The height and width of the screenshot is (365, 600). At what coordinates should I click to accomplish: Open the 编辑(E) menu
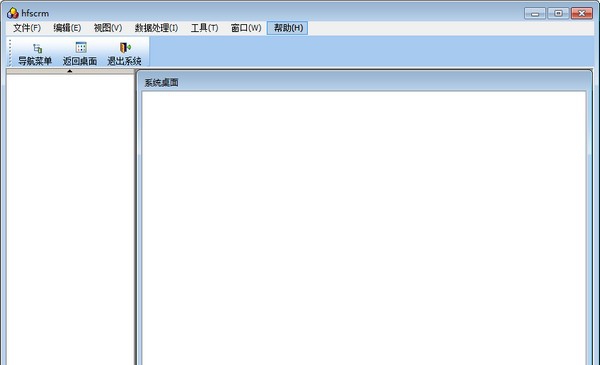point(67,28)
